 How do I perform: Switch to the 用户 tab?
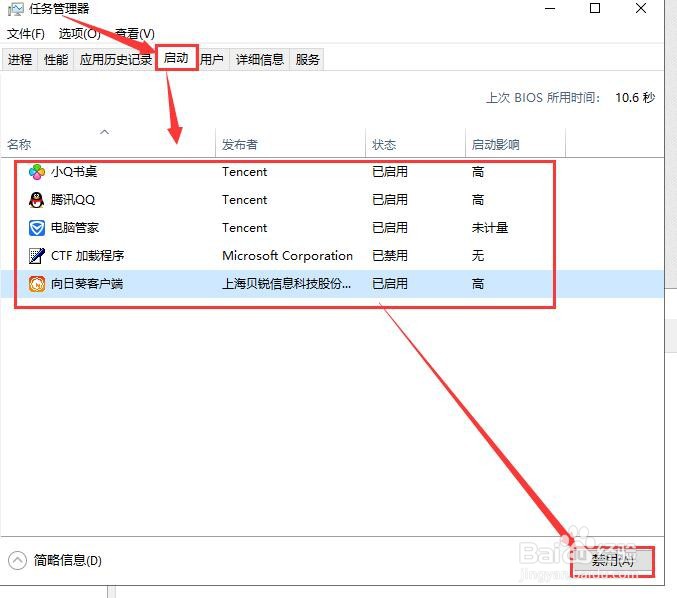(x=212, y=59)
